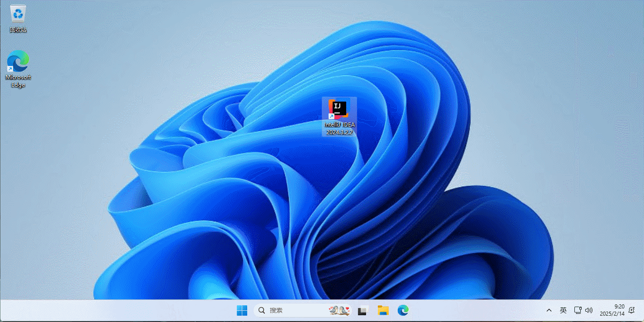
Task: Launch File Explorer from the taskbar
Action: pos(383,310)
